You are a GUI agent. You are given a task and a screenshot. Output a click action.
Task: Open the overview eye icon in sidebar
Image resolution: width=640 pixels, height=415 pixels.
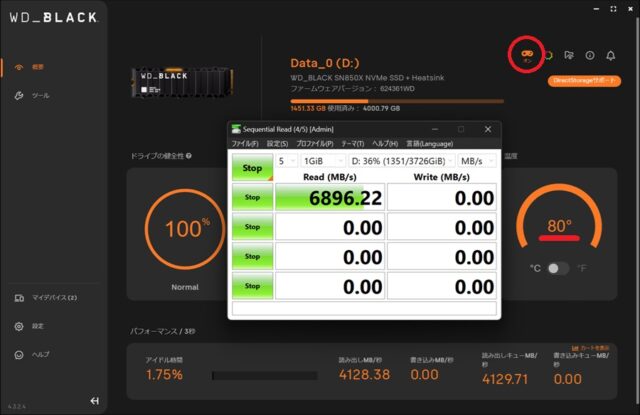[19, 67]
